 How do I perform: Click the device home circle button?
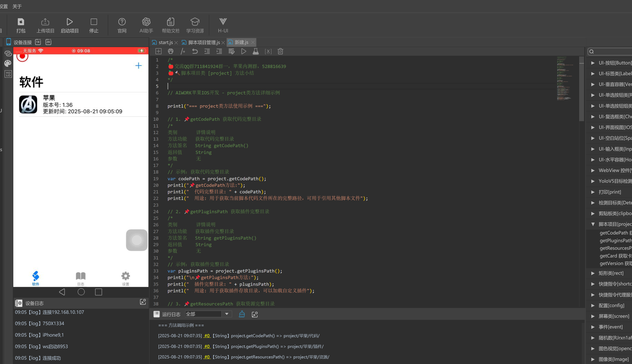coord(81,292)
